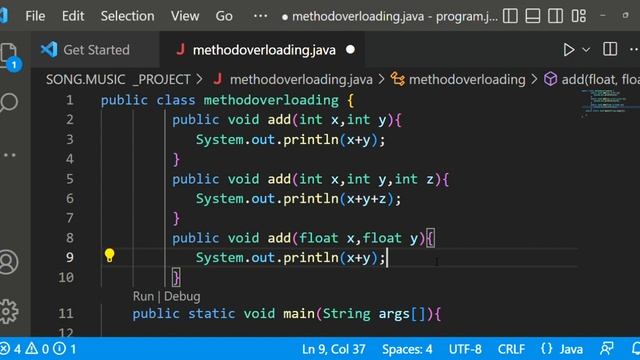Select the methodoverloading.java tab
640x360 pixels.
click(x=263, y=50)
